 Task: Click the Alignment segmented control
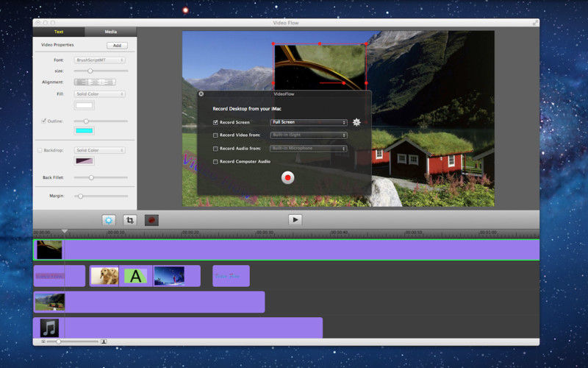(x=95, y=82)
